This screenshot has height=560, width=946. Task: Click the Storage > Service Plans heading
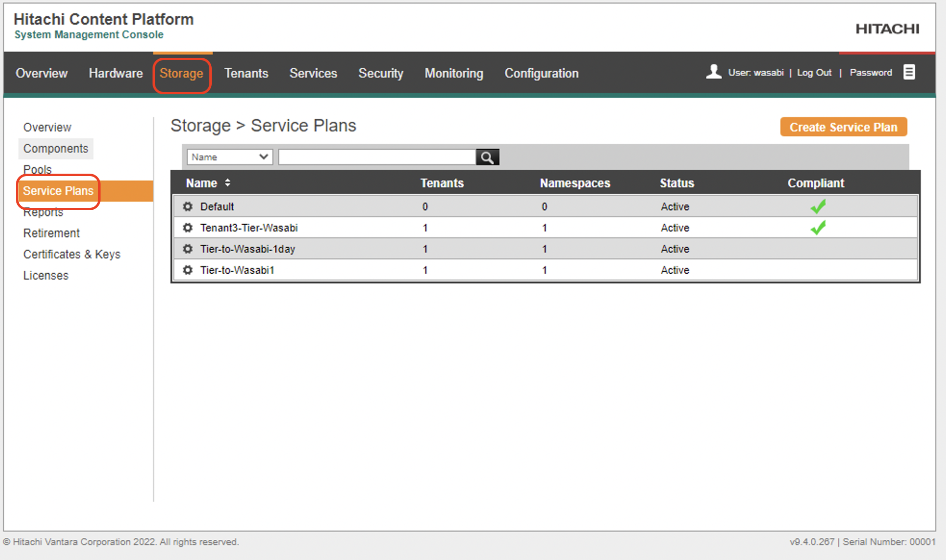coord(263,126)
